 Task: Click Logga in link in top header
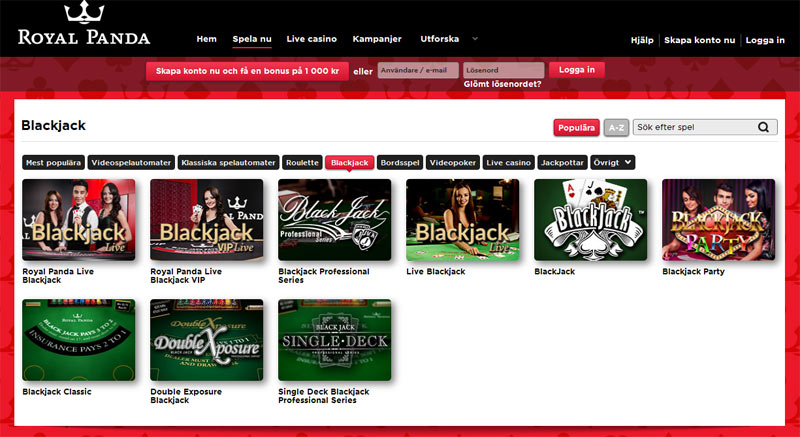pyautogui.click(x=765, y=40)
